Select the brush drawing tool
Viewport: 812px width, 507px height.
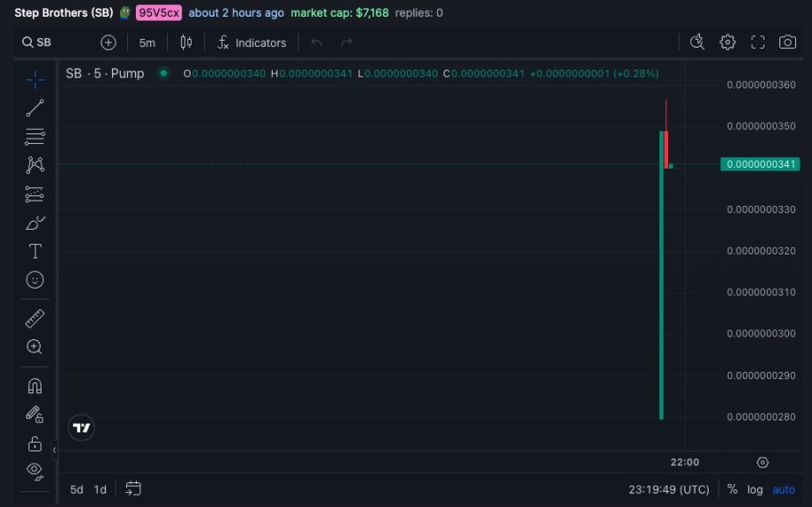(35, 223)
